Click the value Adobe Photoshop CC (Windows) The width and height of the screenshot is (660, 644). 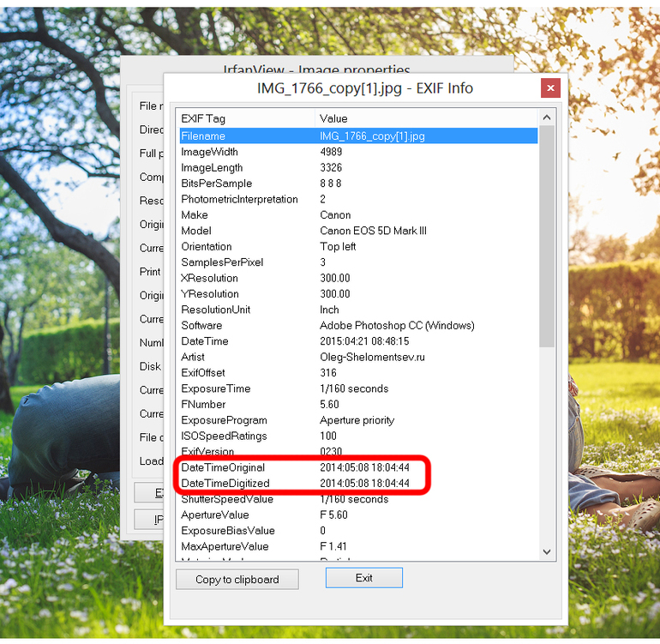[x=397, y=326]
